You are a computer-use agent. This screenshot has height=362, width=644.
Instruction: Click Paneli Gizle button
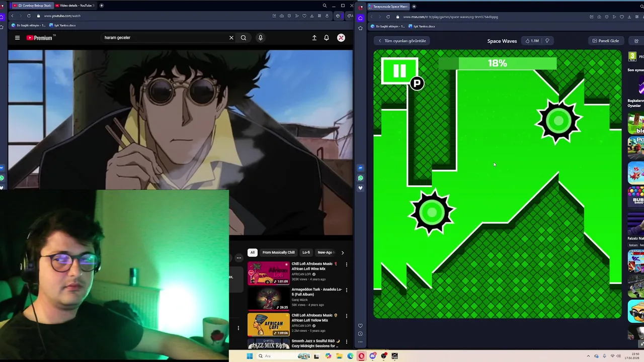606,41
